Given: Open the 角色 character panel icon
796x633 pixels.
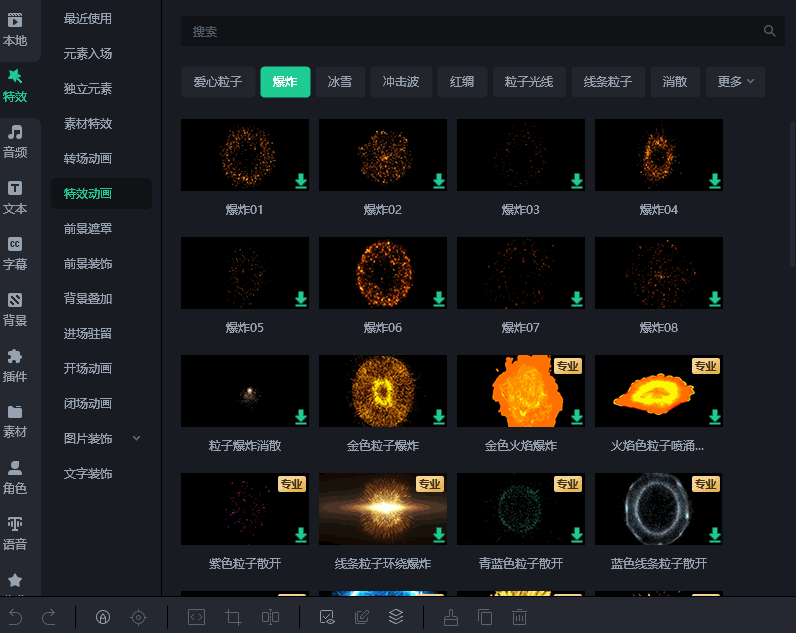Looking at the screenshot, I should tap(15, 476).
